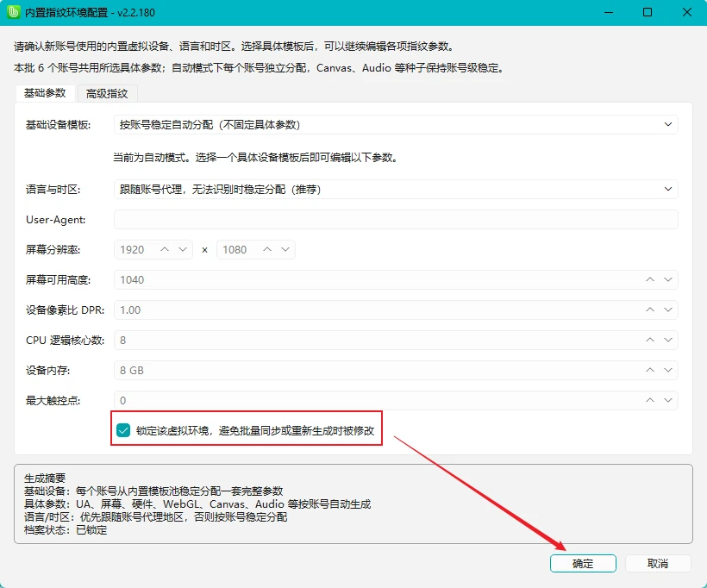Decrease screen height 1080 with down arrow

pyautogui.click(x=285, y=249)
